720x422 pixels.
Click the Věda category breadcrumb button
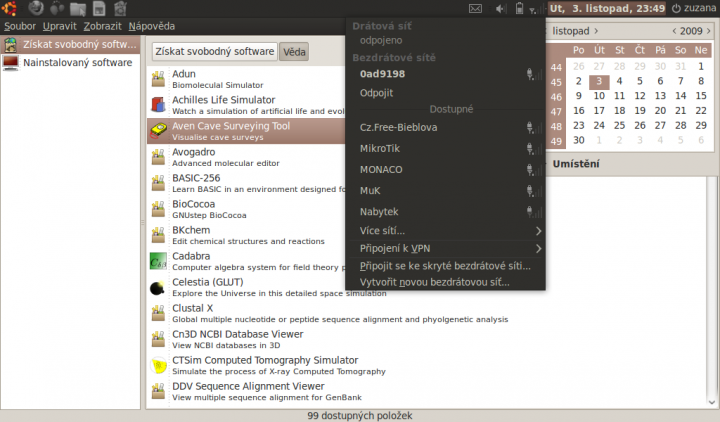(x=294, y=51)
